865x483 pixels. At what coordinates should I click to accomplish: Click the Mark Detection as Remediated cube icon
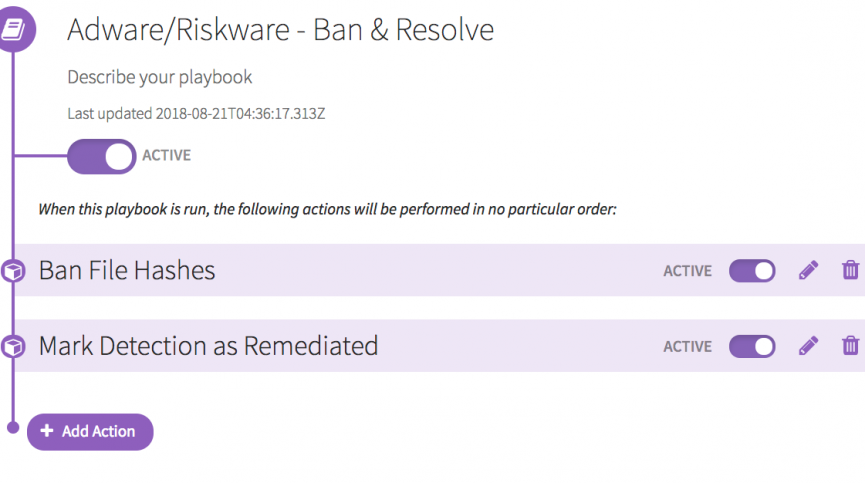coord(13,347)
